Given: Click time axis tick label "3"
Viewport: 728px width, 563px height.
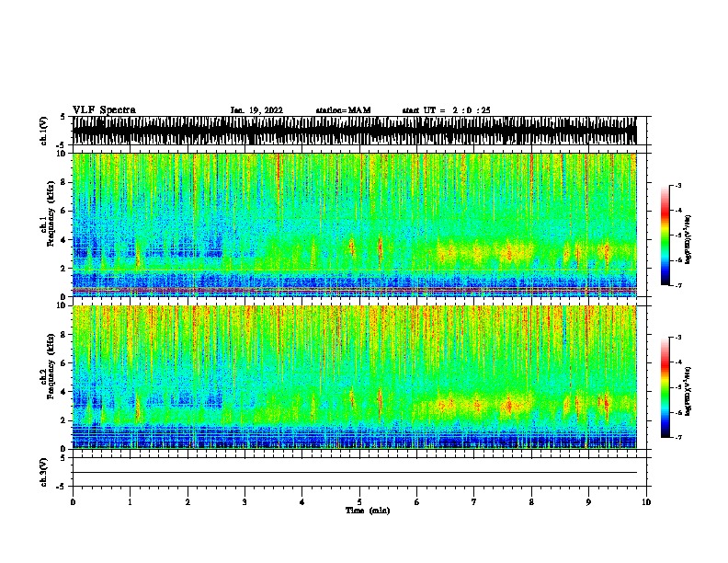Looking at the screenshot, I should 245,501.
